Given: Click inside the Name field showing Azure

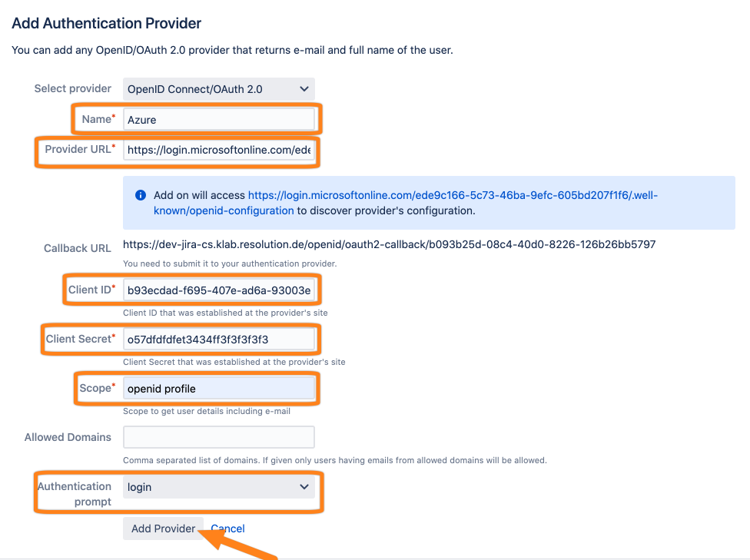Looking at the screenshot, I should click(219, 119).
